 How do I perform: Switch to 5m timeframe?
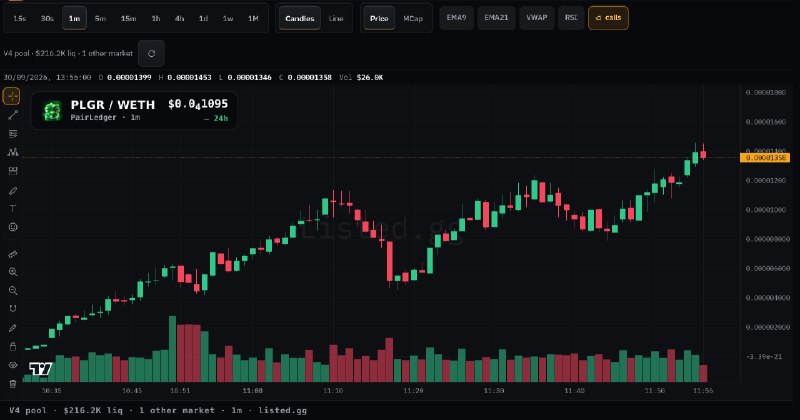[x=100, y=18]
